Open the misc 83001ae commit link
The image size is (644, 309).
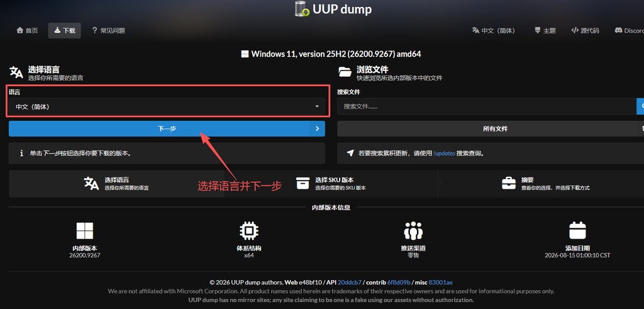pos(441,283)
